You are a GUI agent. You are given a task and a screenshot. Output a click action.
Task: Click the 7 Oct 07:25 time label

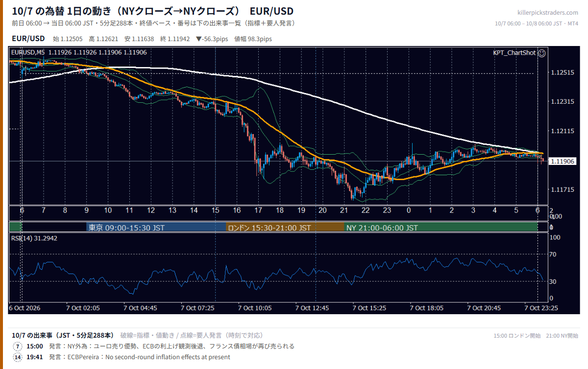(x=197, y=308)
